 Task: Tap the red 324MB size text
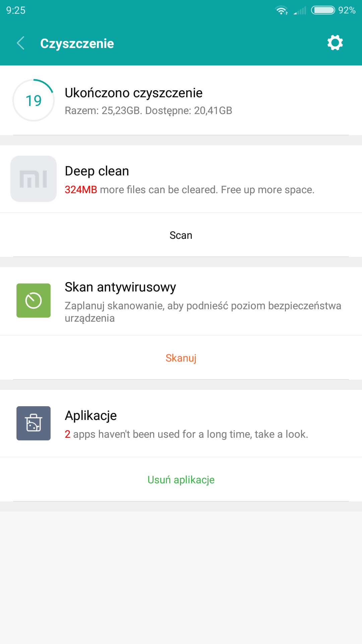81,190
